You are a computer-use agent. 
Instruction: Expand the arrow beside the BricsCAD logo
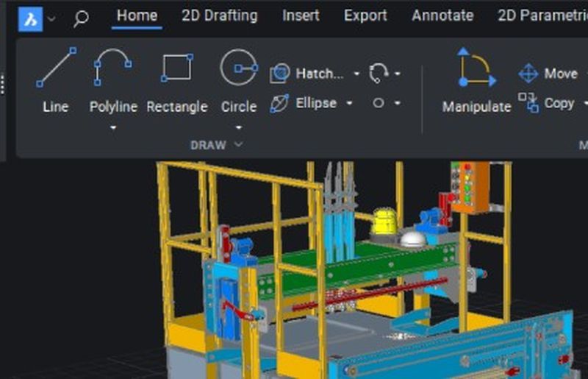click(51, 18)
